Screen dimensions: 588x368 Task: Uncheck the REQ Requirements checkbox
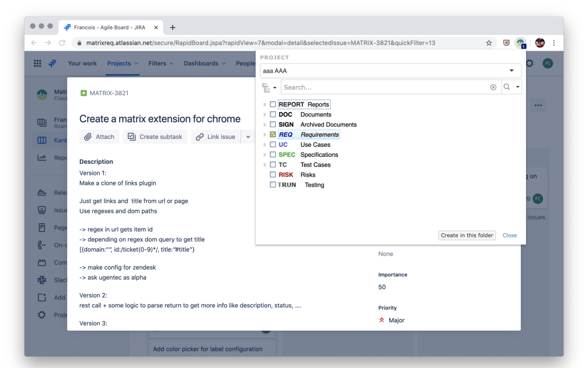coord(273,135)
